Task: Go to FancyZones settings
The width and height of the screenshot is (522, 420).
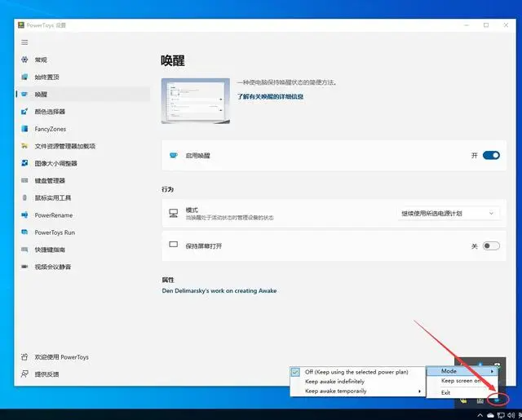Action: pyautogui.click(x=83, y=129)
